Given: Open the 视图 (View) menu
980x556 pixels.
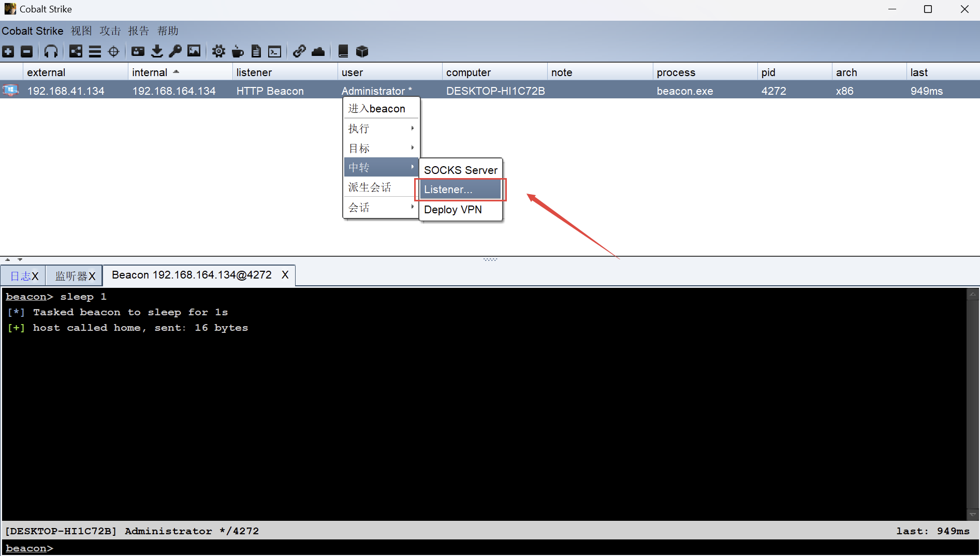Looking at the screenshot, I should tap(81, 31).
